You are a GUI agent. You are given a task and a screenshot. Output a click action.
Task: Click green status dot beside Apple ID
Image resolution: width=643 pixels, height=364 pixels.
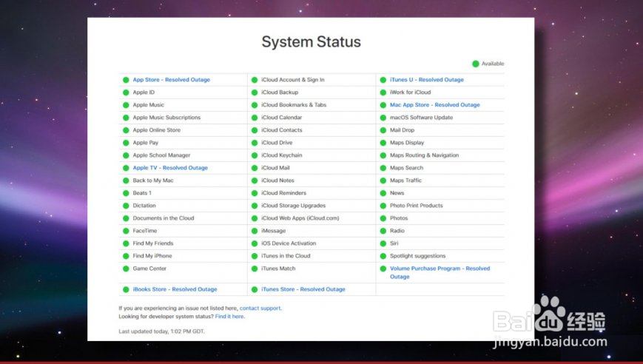tap(126, 92)
